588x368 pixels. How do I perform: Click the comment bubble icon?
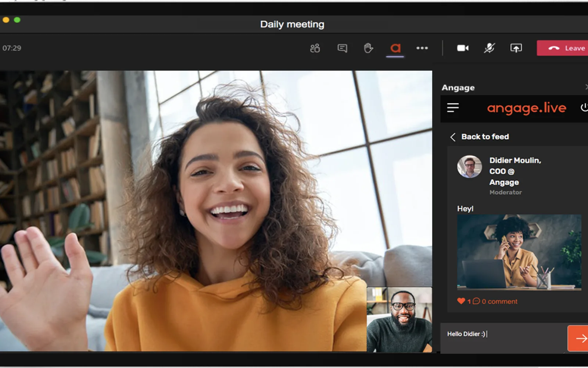click(476, 301)
